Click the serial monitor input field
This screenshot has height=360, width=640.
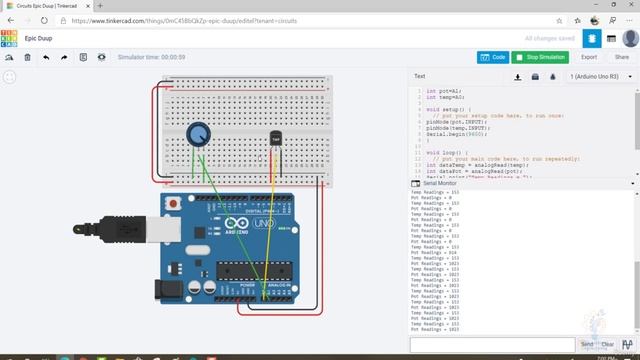[492, 345]
